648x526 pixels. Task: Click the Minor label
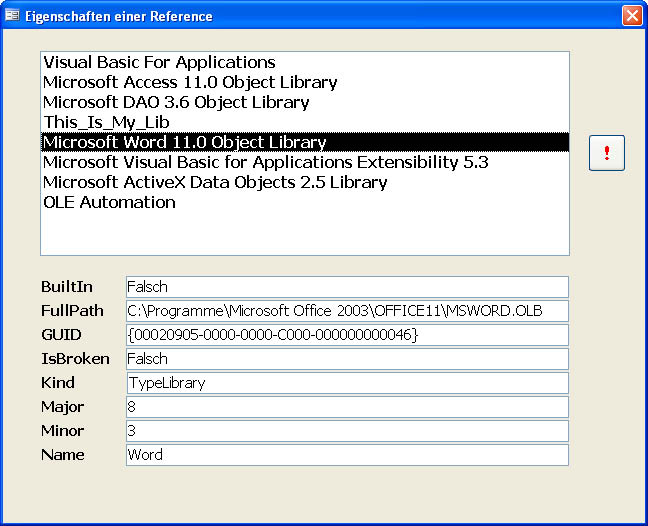(x=62, y=431)
